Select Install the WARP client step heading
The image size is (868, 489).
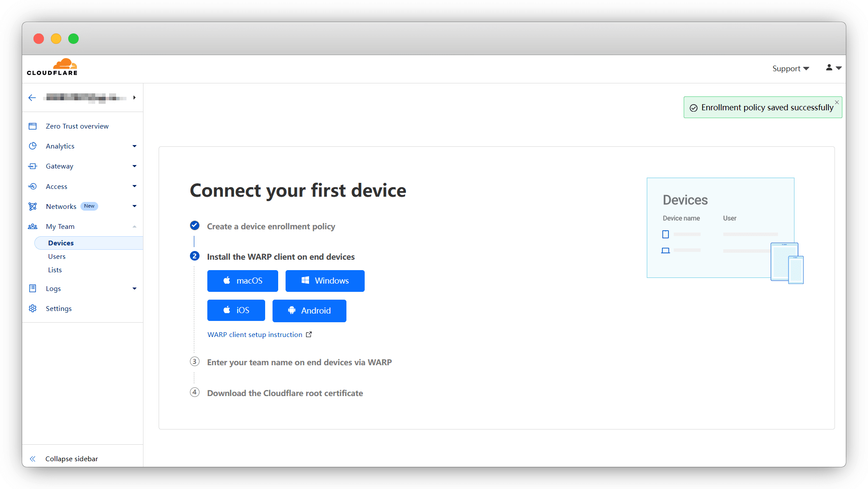(281, 257)
